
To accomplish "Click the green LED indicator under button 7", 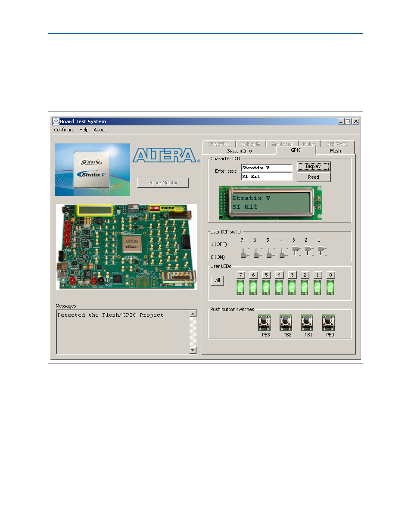I will tap(240, 288).
